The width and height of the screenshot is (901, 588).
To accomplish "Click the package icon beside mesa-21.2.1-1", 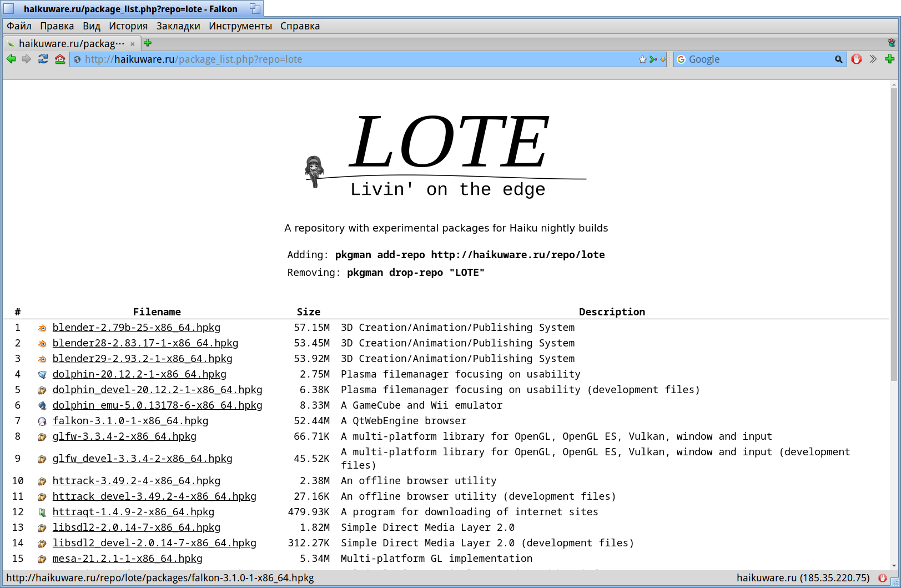I will click(42, 559).
